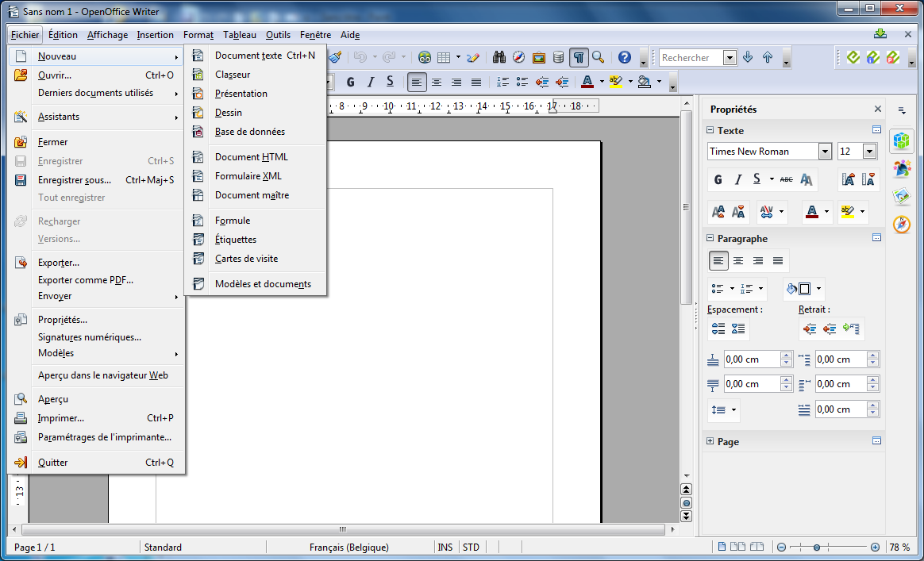Select Propriétés sidebar deck cube icon
The image size is (924, 561).
tap(902, 140)
